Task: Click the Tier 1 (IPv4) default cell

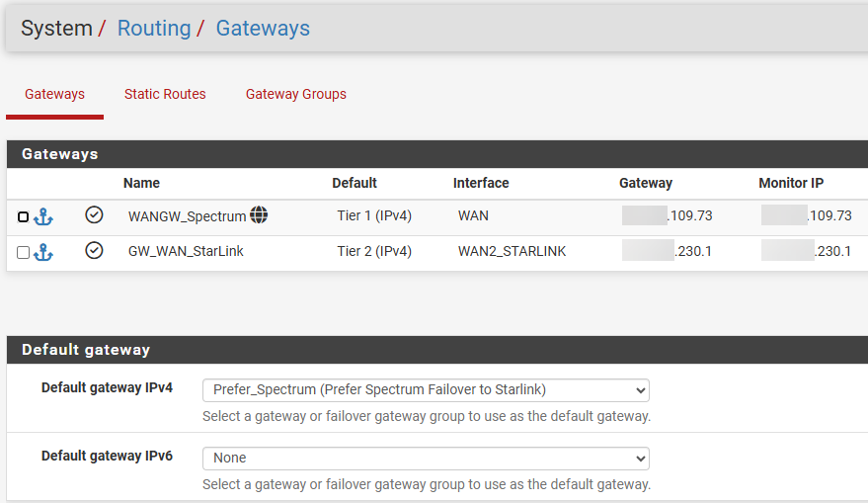Action: tap(374, 216)
